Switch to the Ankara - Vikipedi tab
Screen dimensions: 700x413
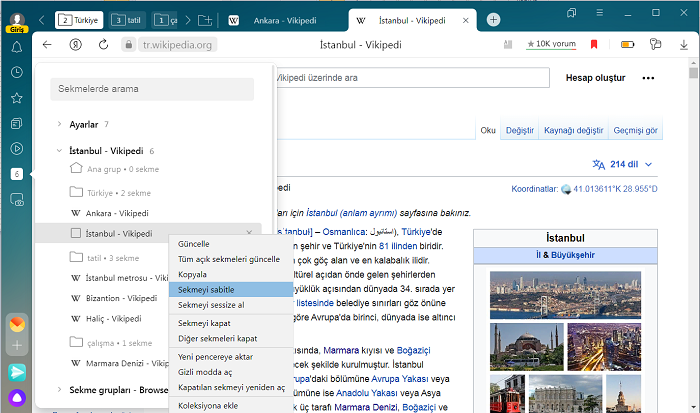click(283, 20)
